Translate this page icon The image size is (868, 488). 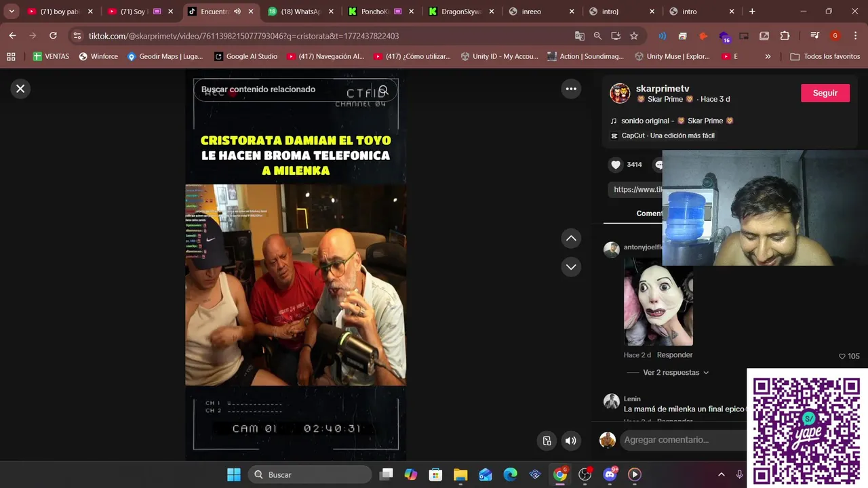pyautogui.click(x=579, y=36)
